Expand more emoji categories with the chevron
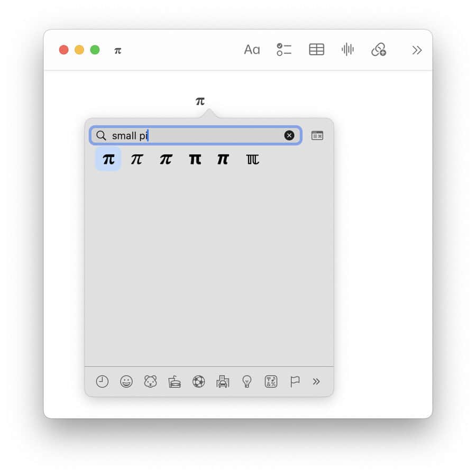This screenshot has width=476, height=476. (x=316, y=381)
